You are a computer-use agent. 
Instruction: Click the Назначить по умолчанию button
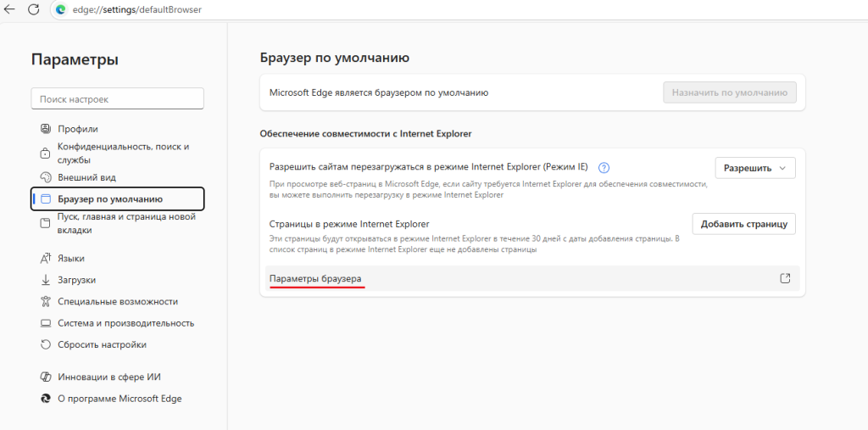tap(729, 92)
